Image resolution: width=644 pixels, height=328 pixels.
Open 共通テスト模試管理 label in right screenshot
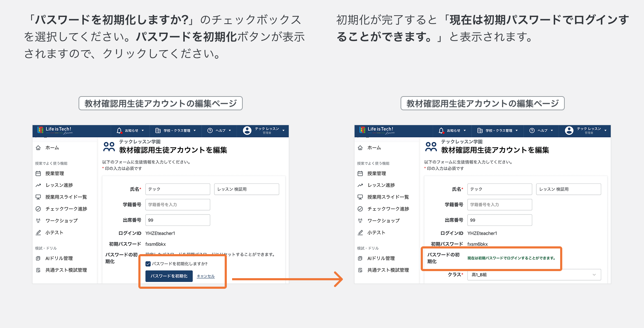click(x=388, y=270)
